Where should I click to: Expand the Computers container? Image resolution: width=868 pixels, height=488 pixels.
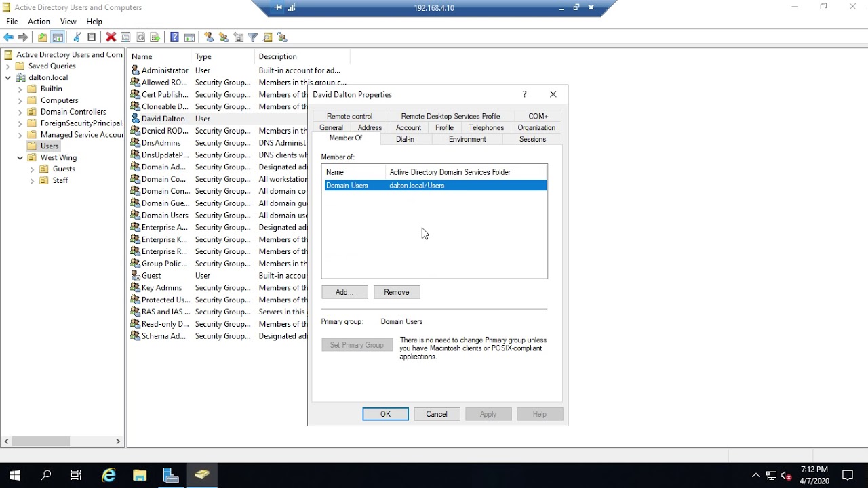[x=20, y=101]
